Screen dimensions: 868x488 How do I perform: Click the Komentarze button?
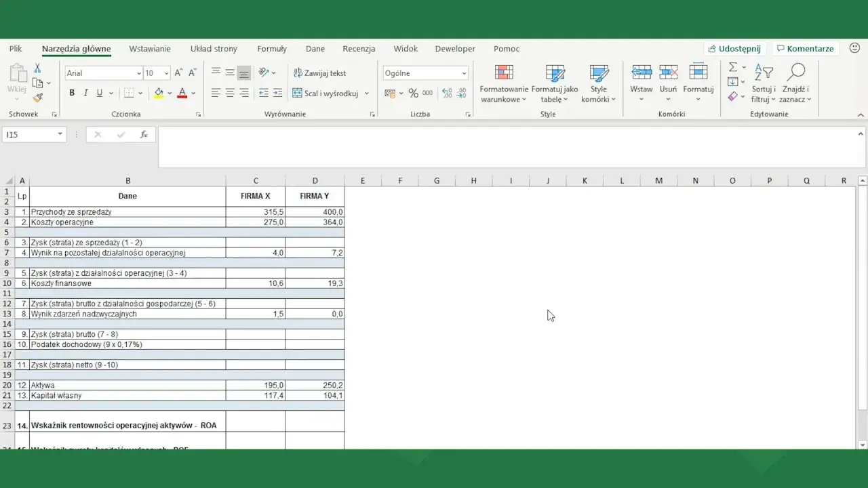pos(805,49)
